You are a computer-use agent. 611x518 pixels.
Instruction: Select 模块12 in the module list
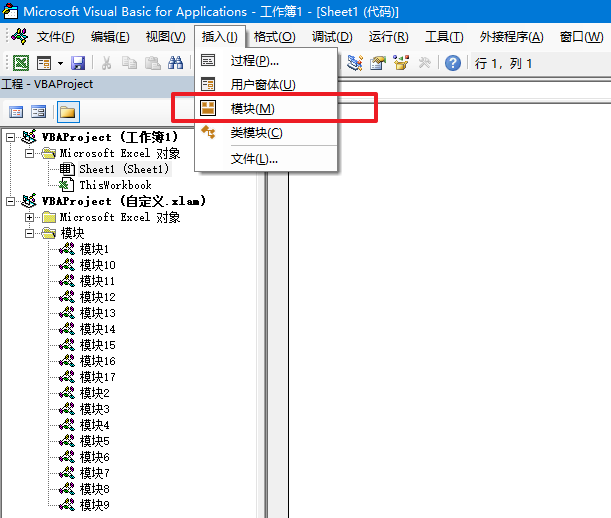98,297
